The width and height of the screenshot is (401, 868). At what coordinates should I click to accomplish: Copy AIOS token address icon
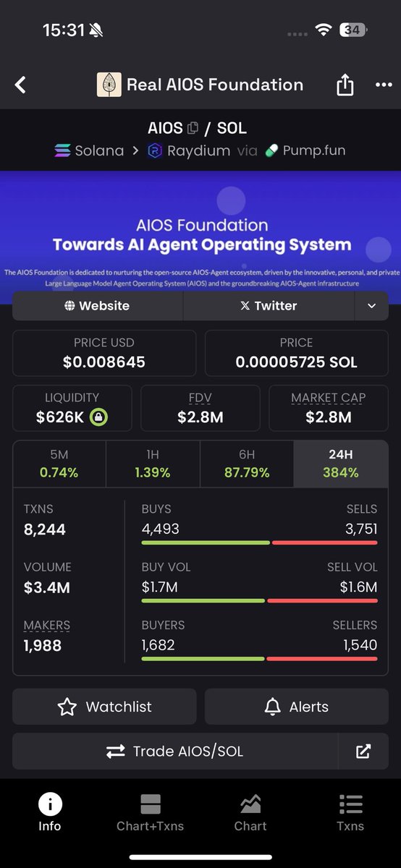[193, 129]
